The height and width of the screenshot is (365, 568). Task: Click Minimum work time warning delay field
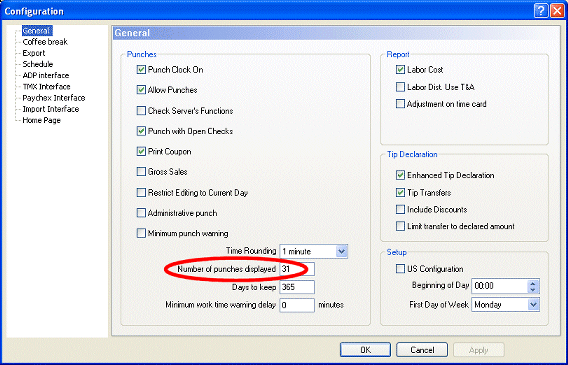297,305
